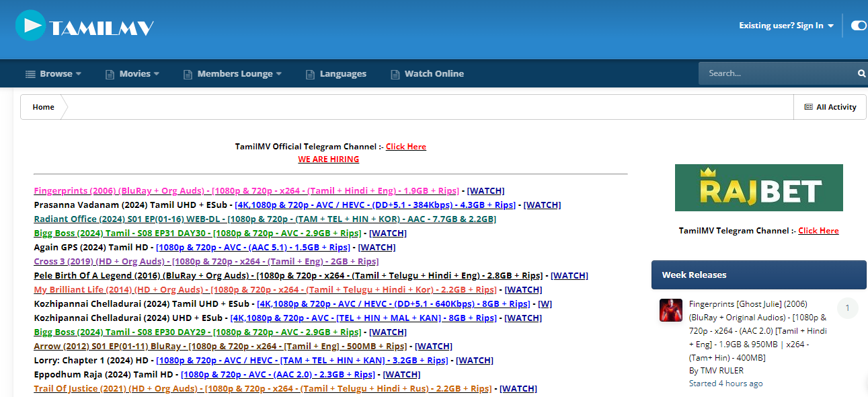Open the Telegram Click Here link in main content

click(406, 147)
